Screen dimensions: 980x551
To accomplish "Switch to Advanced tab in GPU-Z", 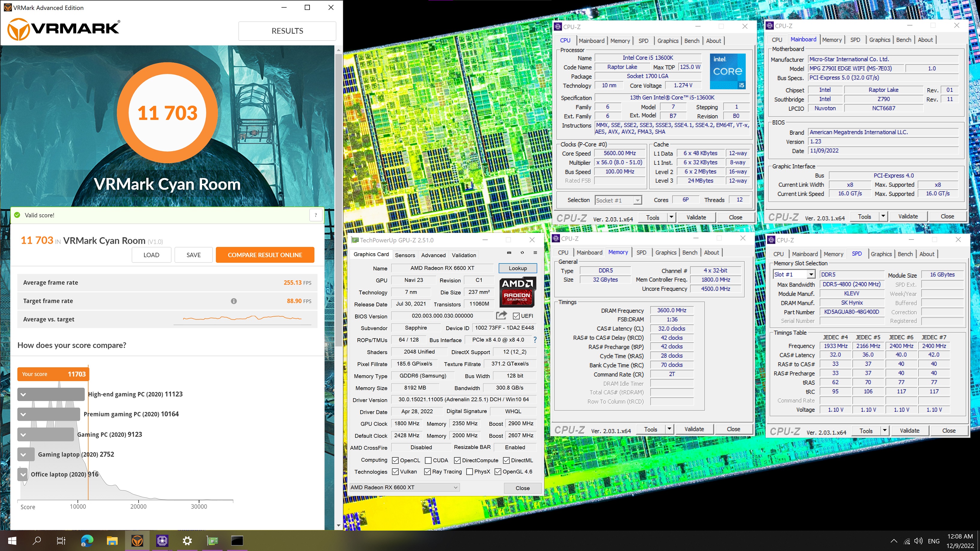I will [x=433, y=255].
